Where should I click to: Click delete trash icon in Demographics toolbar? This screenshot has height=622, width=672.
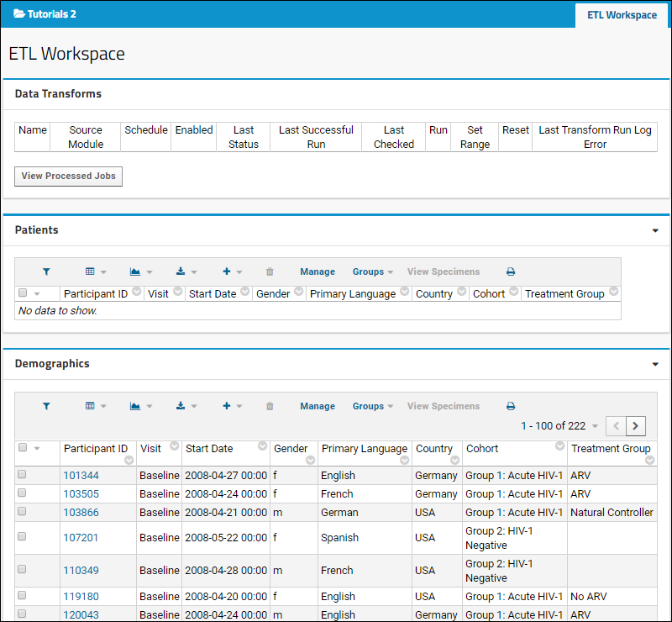[x=270, y=406]
